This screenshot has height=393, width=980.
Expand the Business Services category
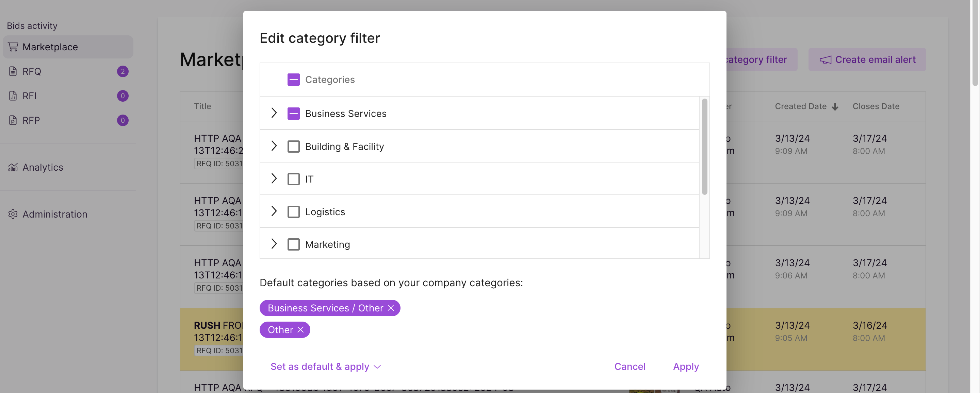pos(274,113)
